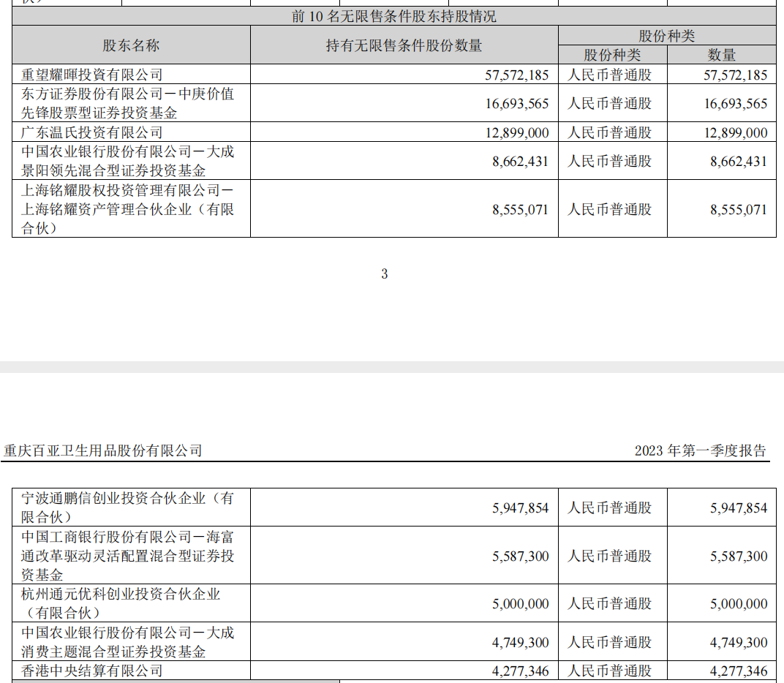
Task: Select the 大成景阳领先混合型证券投资基金 shareholder name
Action: pyautogui.click(x=127, y=161)
